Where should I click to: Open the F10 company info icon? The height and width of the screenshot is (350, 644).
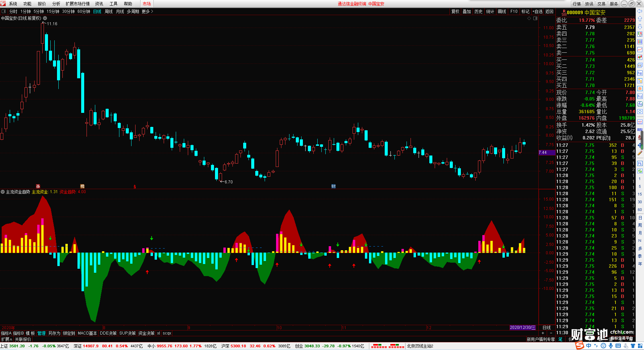coord(640,73)
